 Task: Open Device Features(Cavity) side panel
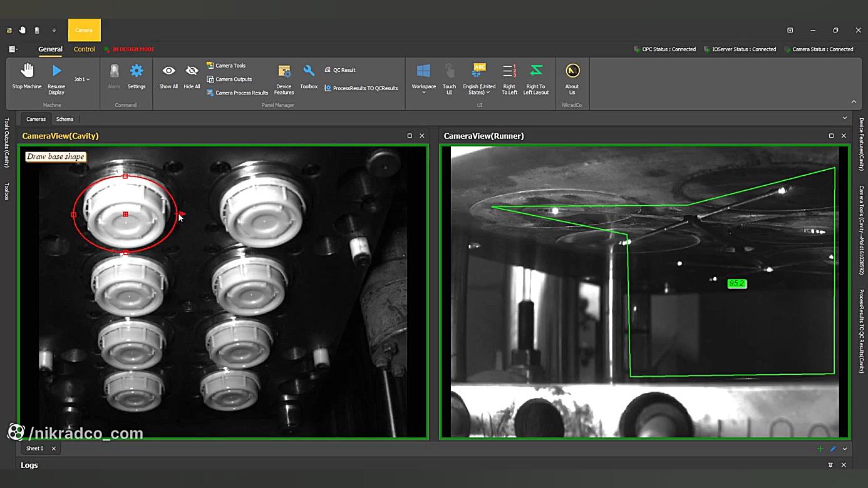pyautogui.click(x=862, y=145)
